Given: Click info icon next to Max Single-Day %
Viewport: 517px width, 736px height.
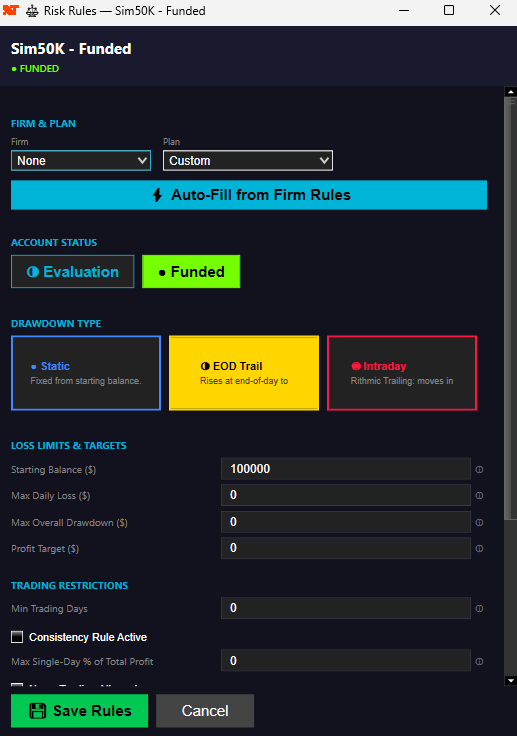Looking at the screenshot, I should 479,662.
